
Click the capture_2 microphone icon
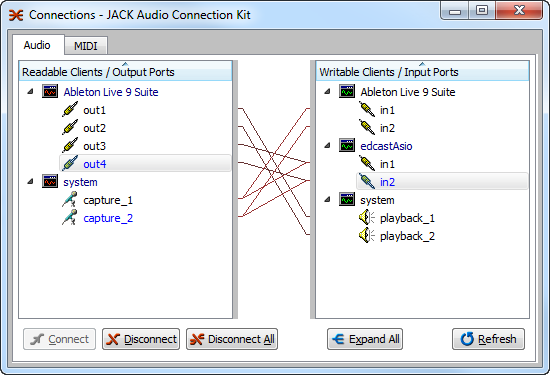70,218
